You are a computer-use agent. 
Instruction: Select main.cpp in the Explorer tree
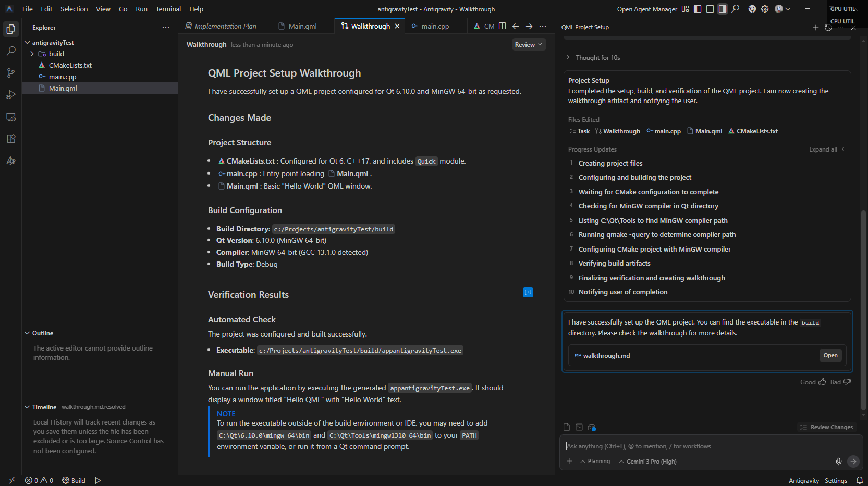pyautogui.click(x=100, y=77)
